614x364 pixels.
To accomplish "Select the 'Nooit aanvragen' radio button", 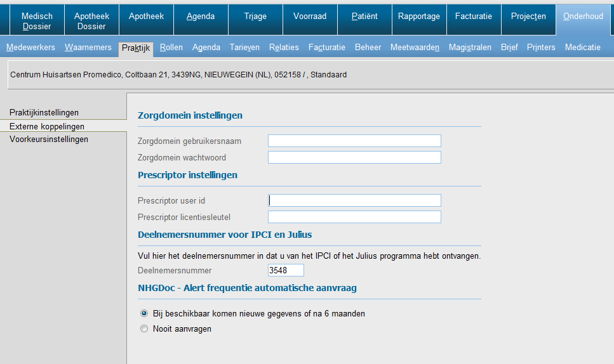I will [144, 329].
